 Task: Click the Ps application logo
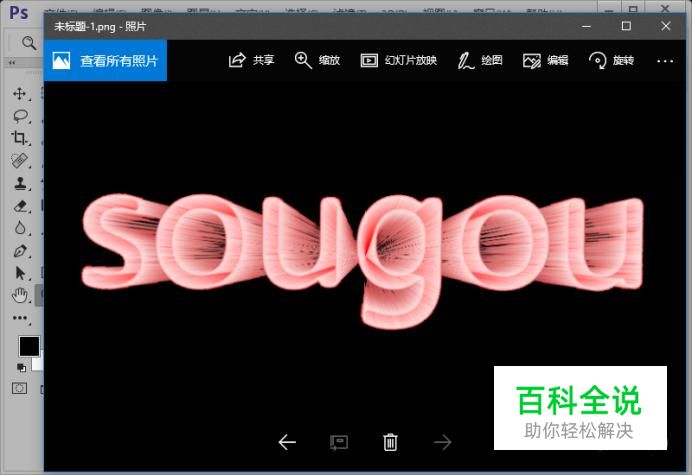19,12
